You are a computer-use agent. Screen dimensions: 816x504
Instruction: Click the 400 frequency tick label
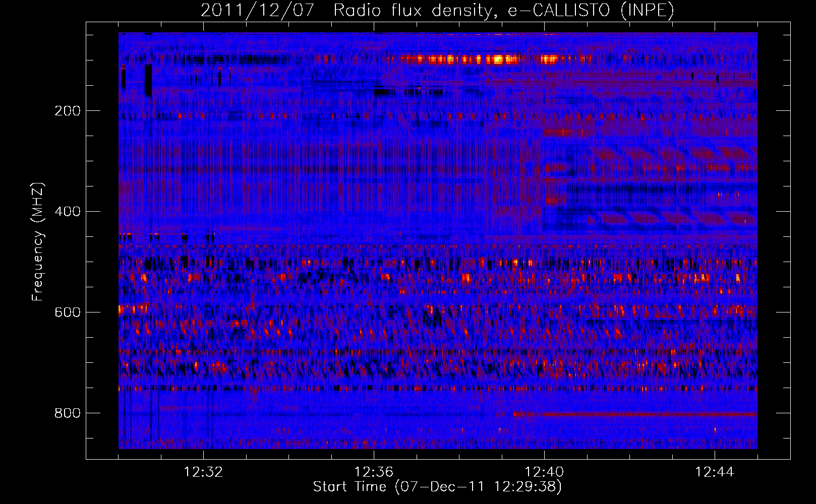point(68,212)
